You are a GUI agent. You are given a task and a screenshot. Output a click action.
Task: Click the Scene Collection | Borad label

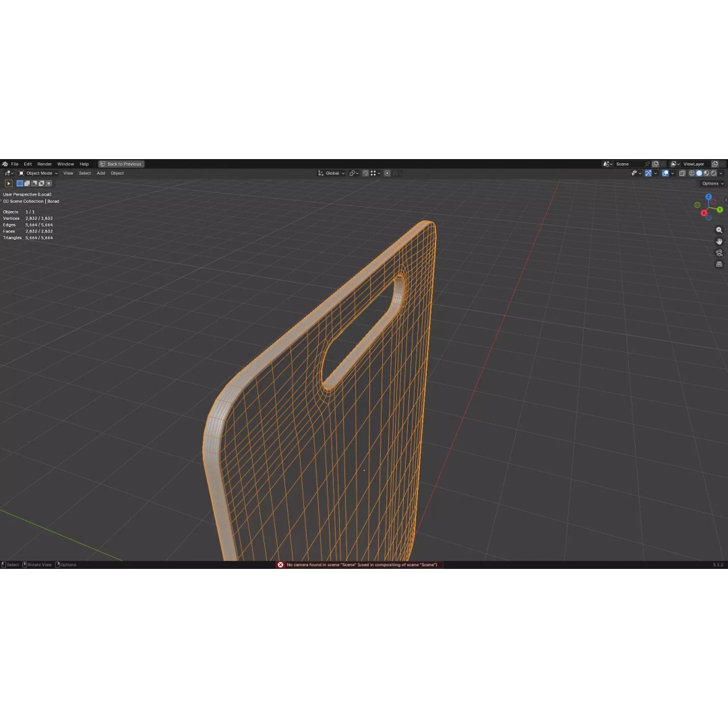point(31,201)
